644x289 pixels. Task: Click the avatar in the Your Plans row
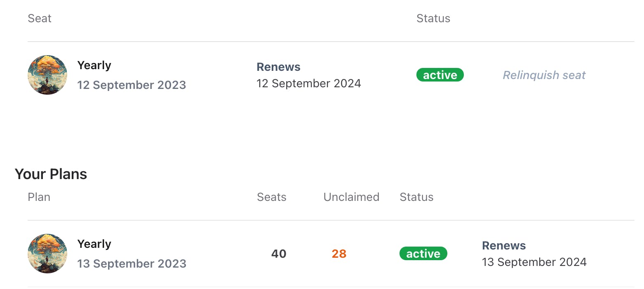pyautogui.click(x=47, y=254)
